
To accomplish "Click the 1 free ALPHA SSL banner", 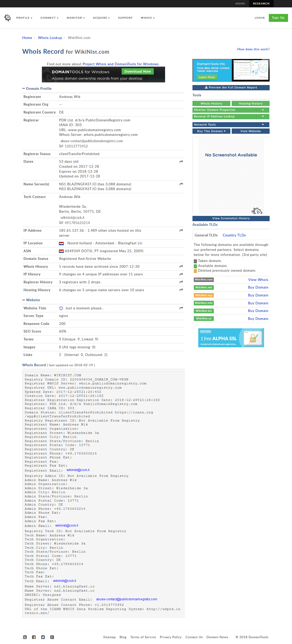I will (x=231, y=338).
